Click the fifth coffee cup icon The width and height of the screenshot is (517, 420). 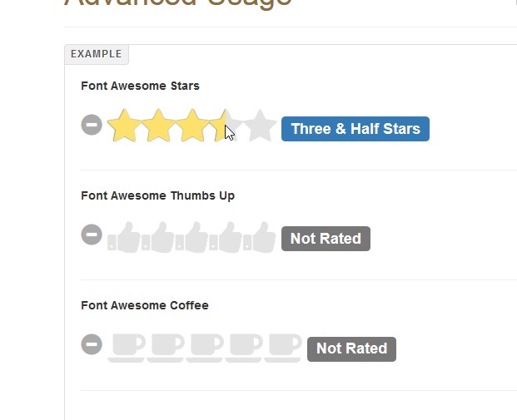[x=283, y=348]
